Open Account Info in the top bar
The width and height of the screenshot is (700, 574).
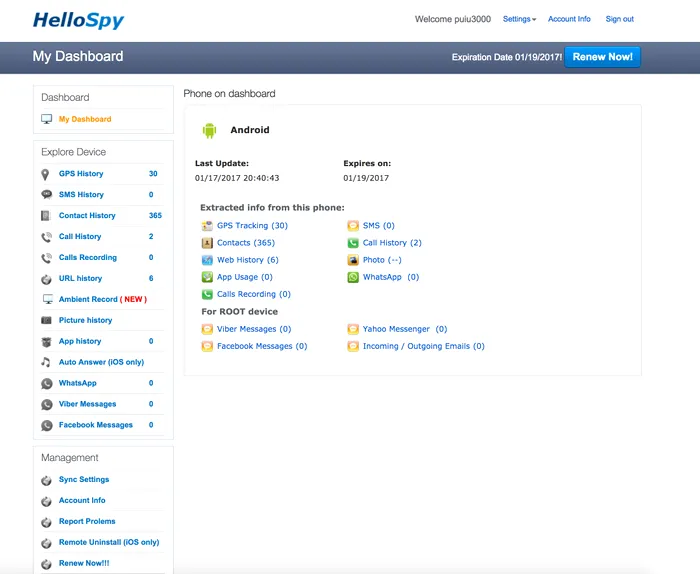coord(569,19)
